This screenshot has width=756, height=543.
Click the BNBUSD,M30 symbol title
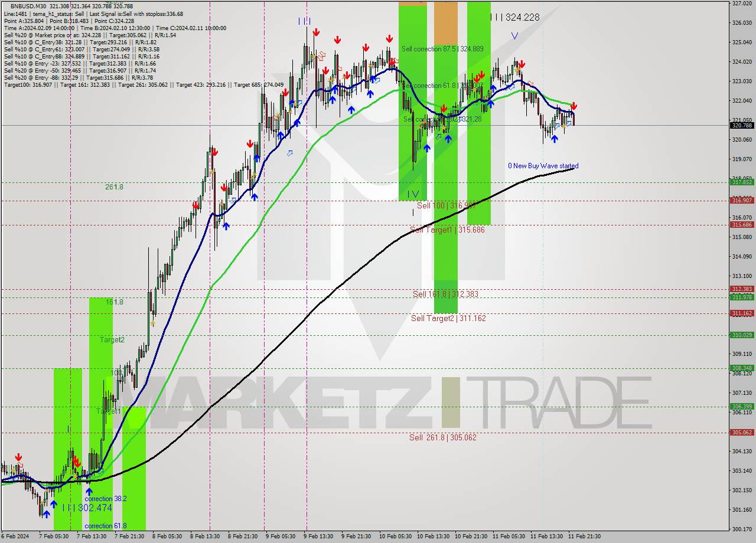tap(27, 6)
